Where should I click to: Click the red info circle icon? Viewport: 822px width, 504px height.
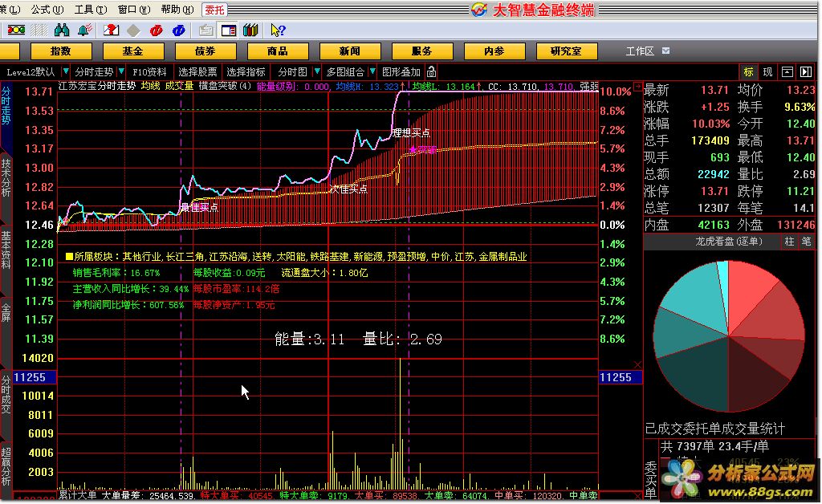coord(157,30)
